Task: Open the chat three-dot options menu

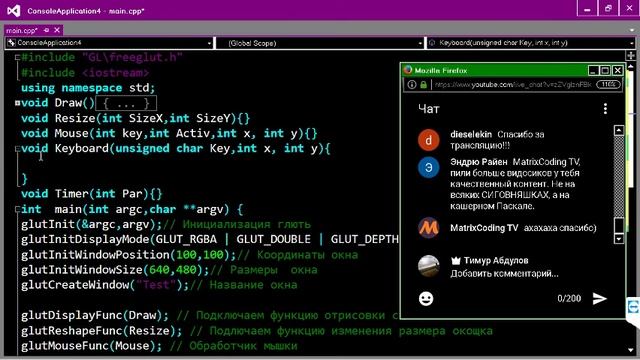Action: click(605, 109)
